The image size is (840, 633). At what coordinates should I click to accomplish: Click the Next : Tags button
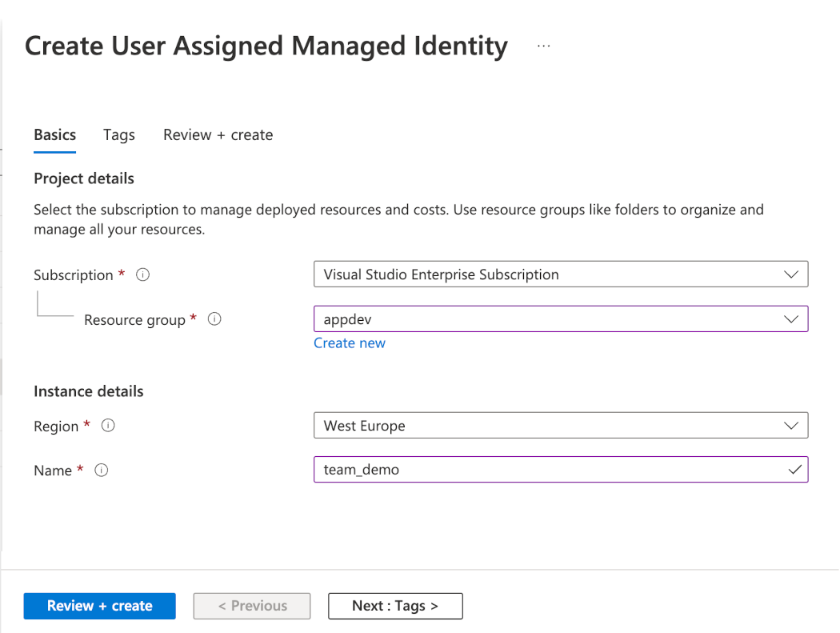coord(395,606)
